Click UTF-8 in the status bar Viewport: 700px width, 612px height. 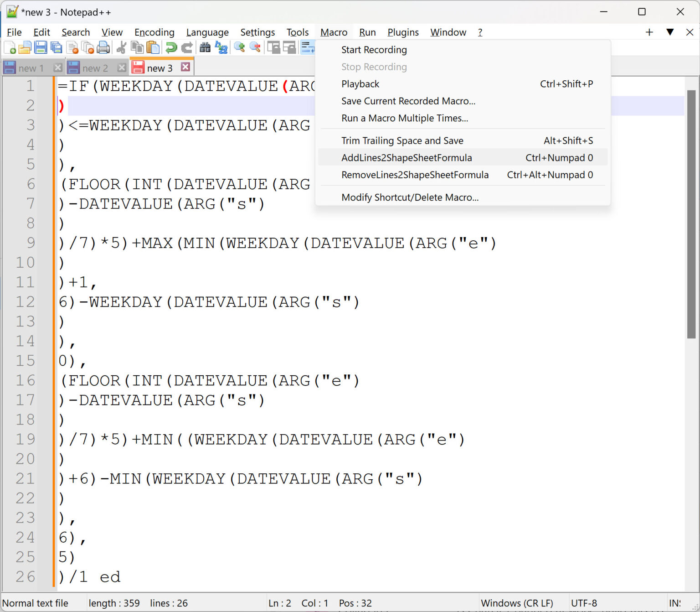point(584,602)
